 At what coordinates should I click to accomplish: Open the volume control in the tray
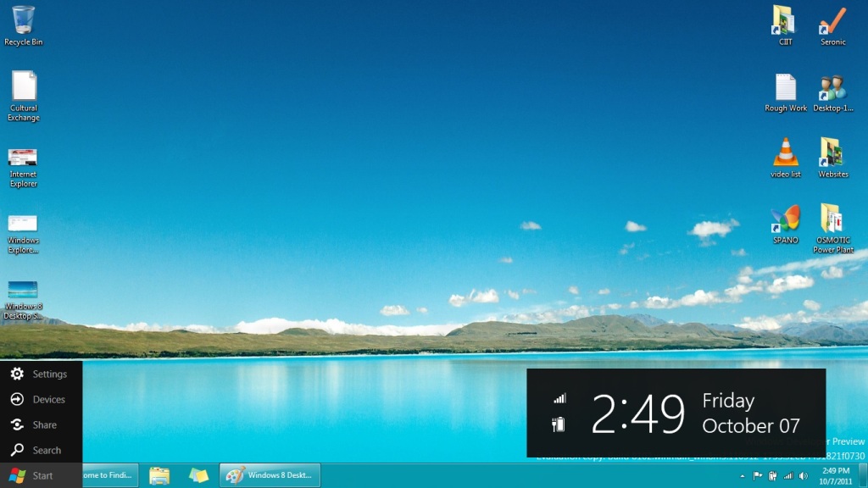coord(804,476)
